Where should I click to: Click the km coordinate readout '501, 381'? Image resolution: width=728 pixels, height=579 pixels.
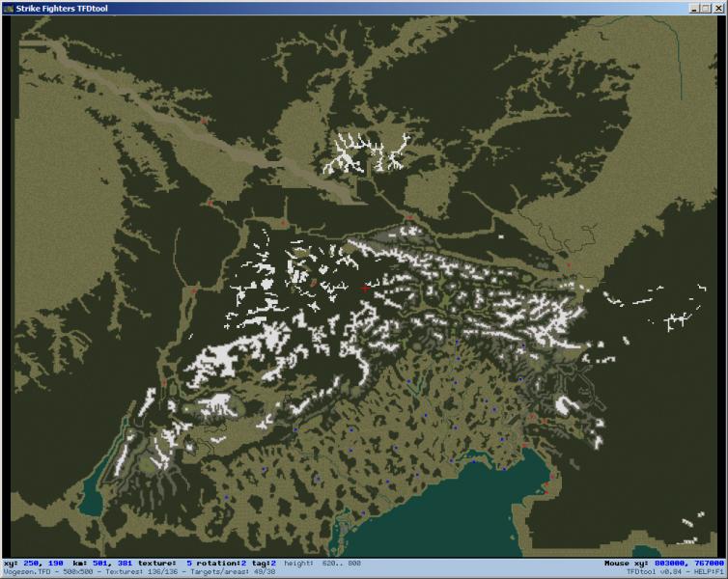coord(112,564)
